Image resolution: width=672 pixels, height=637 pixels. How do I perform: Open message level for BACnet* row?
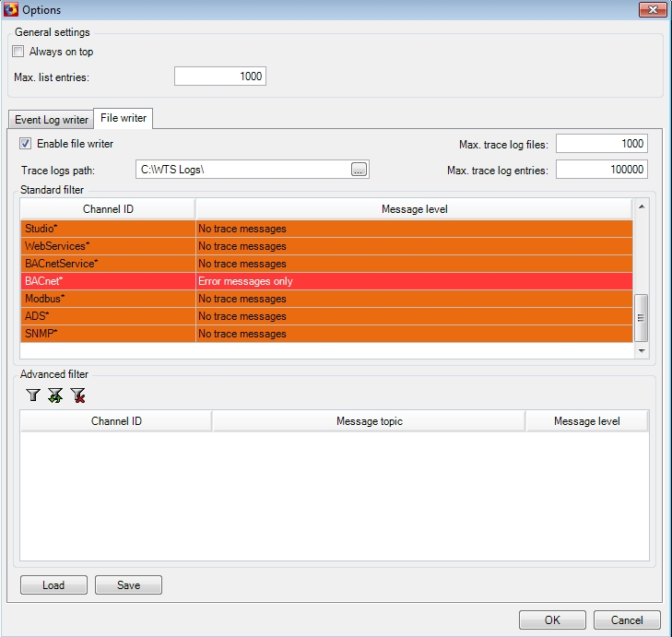pos(413,281)
